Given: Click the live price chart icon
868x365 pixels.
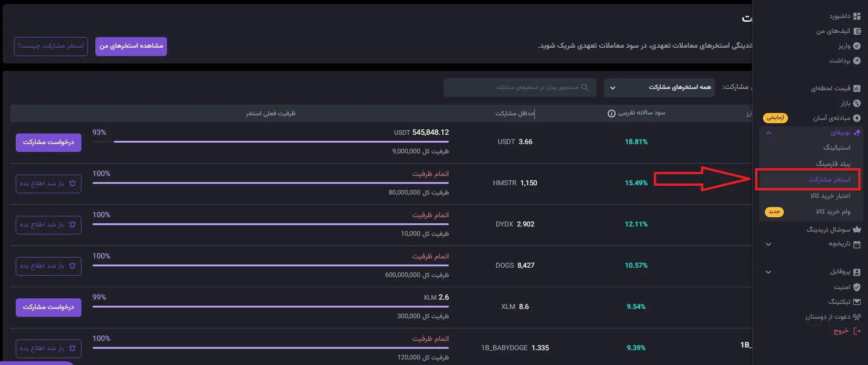Looking at the screenshot, I should [x=857, y=88].
